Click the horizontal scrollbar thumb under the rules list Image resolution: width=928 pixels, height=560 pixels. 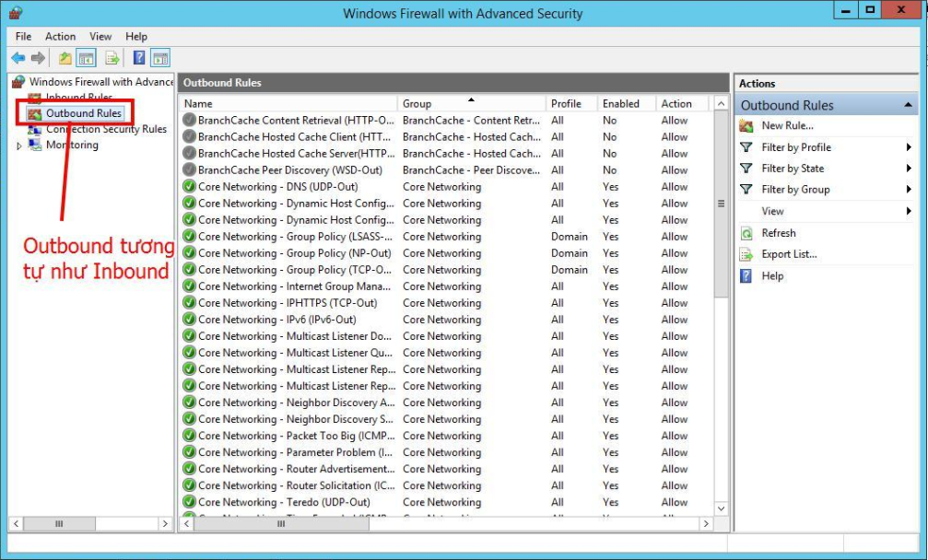tap(282, 524)
